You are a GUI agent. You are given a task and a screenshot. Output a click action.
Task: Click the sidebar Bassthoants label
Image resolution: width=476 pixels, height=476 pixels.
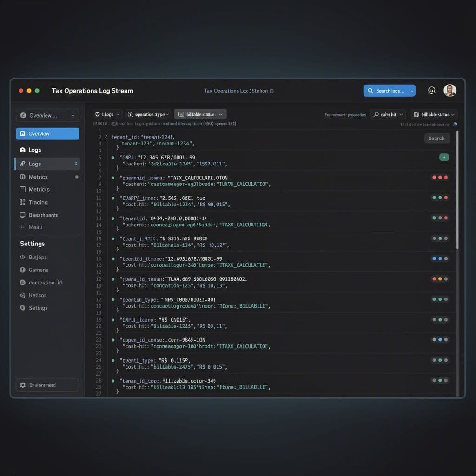(x=43, y=215)
